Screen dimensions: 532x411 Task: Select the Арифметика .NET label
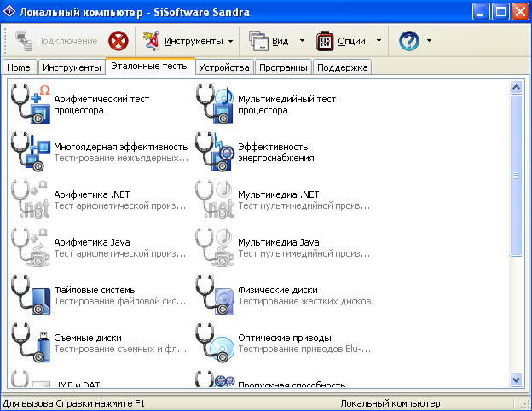coord(92,194)
